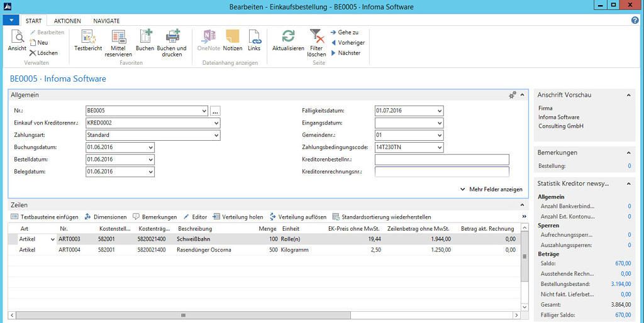Viewport: 644px width, 323px height.
Task: Open the Nr. assist ellipsis button
Action: tap(216, 111)
